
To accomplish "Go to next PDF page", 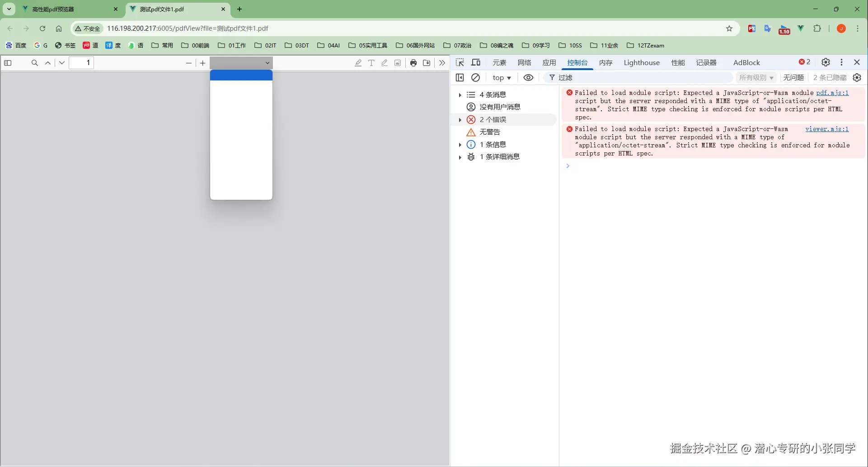I will click(62, 63).
